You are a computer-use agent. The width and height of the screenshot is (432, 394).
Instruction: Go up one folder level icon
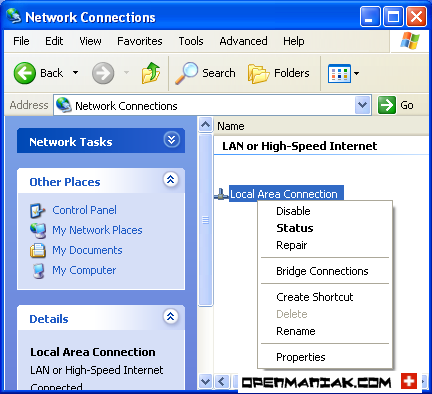[151, 73]
